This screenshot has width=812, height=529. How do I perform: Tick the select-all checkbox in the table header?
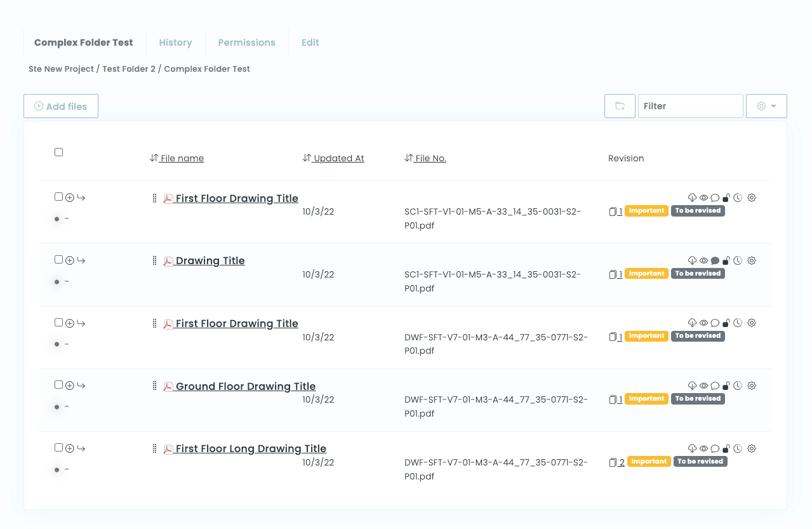59,152
